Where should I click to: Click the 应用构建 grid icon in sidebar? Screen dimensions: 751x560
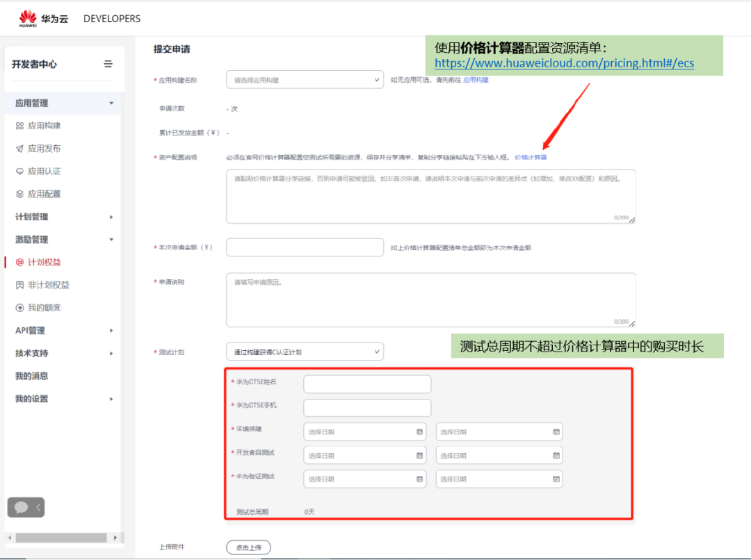pos(19,126)
